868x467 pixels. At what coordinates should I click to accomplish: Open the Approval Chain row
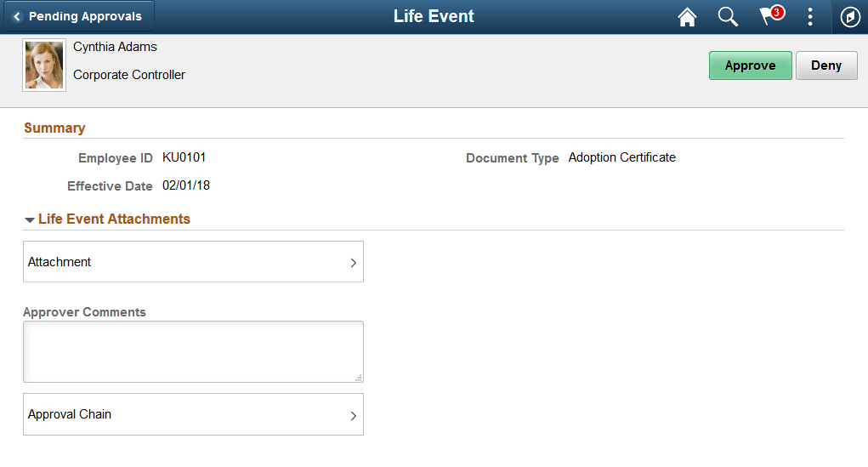coord(193,414)
